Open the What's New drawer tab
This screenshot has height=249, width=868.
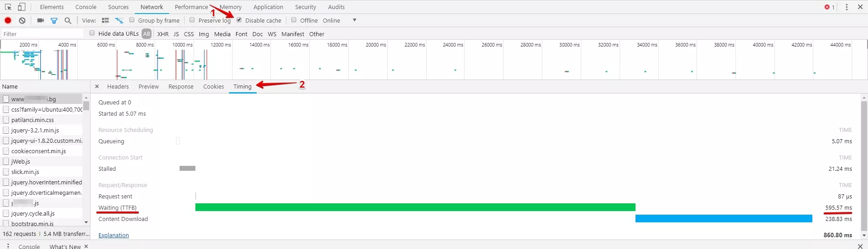coord(65,246)
